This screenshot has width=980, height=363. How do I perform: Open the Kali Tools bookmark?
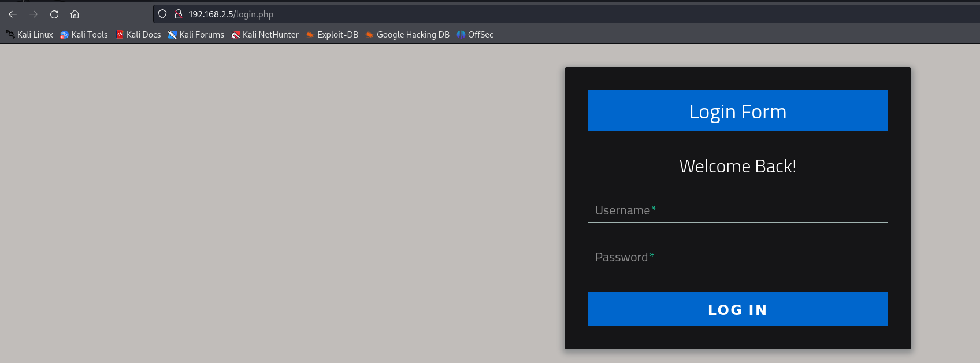click(84, 35)
